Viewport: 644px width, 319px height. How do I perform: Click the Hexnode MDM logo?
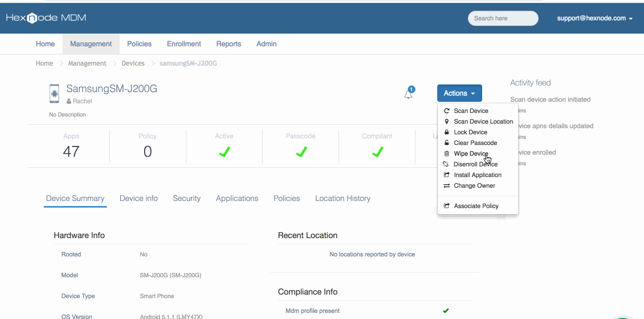click(x=46, y=18)
